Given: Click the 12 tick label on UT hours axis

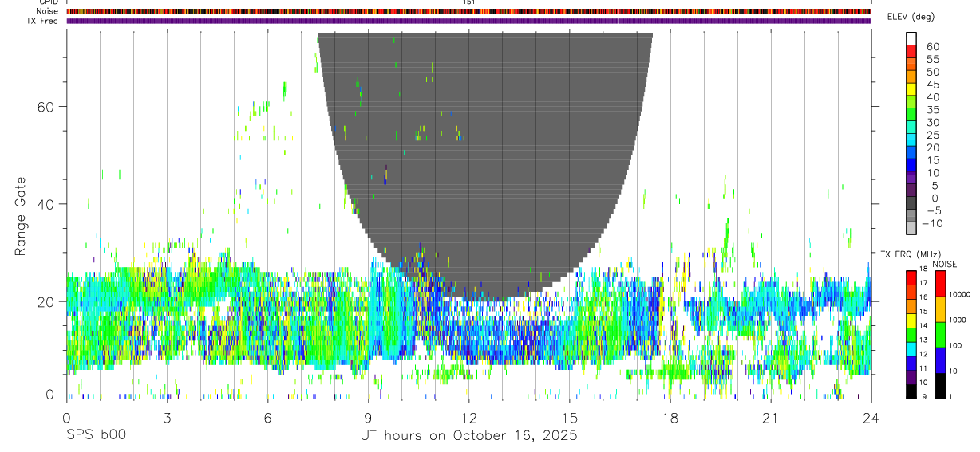Looking at the screenshot, I should pos(468,418).
